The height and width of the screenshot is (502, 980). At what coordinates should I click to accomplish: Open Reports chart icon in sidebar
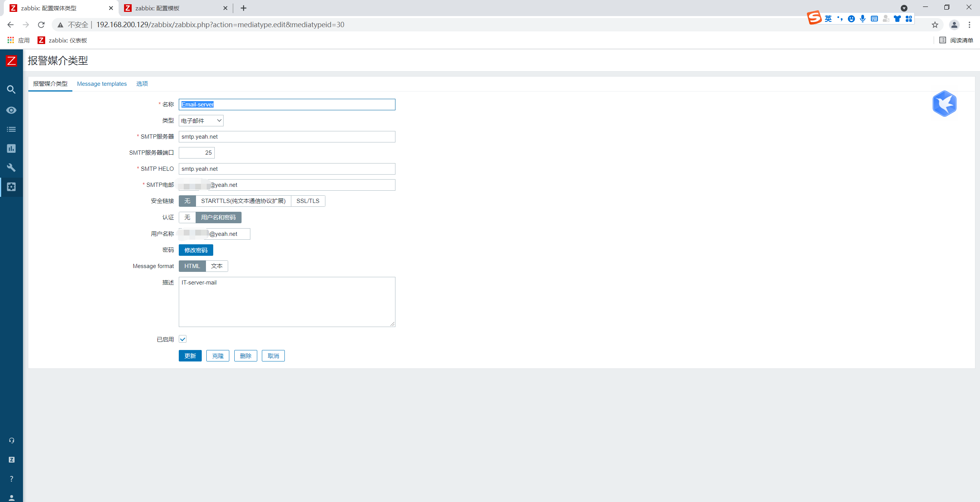point(11,149)
